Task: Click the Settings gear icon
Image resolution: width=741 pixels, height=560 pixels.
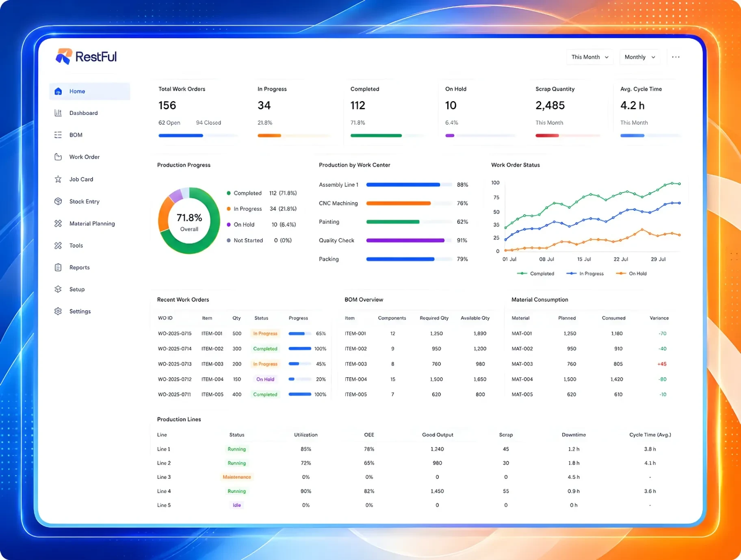Action: pos(58,311)
